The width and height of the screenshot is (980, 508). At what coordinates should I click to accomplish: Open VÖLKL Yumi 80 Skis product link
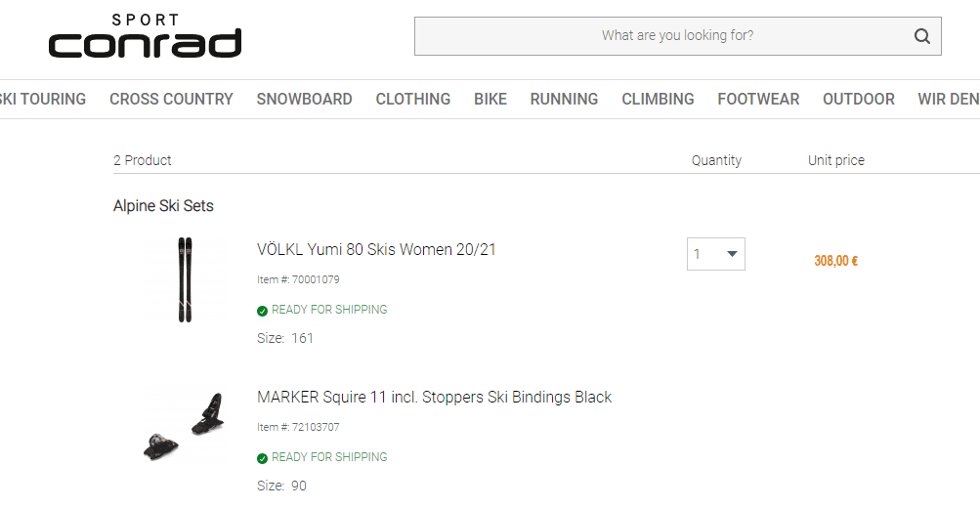pos(376,250)
